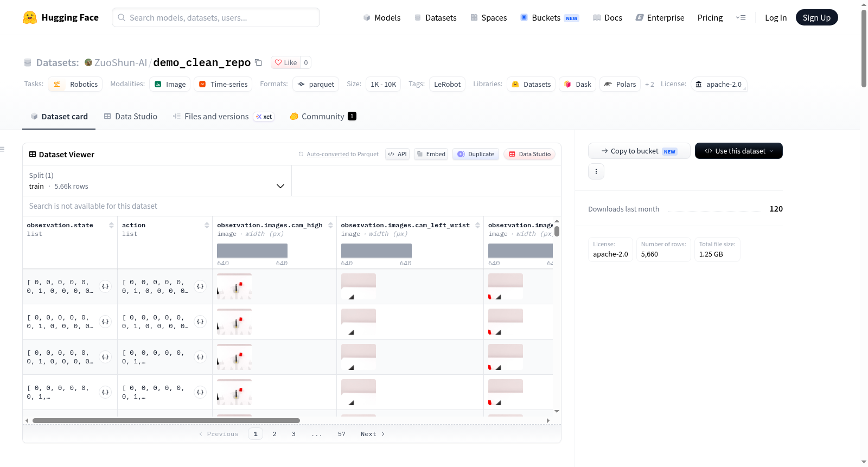Click the Log In link

[x=776, y=18]
